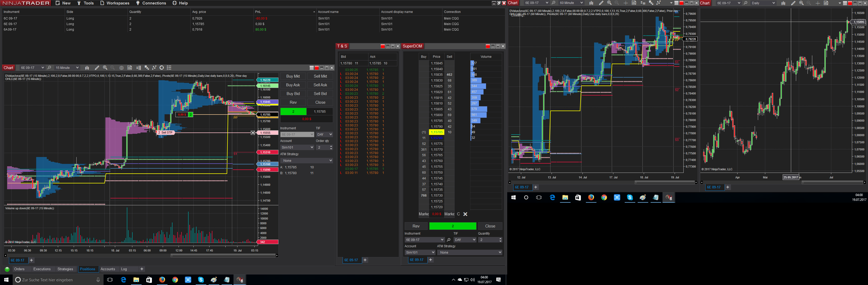
Task: Open strategies dialog in 15 Minute chart
Action: tap(154, 68)
